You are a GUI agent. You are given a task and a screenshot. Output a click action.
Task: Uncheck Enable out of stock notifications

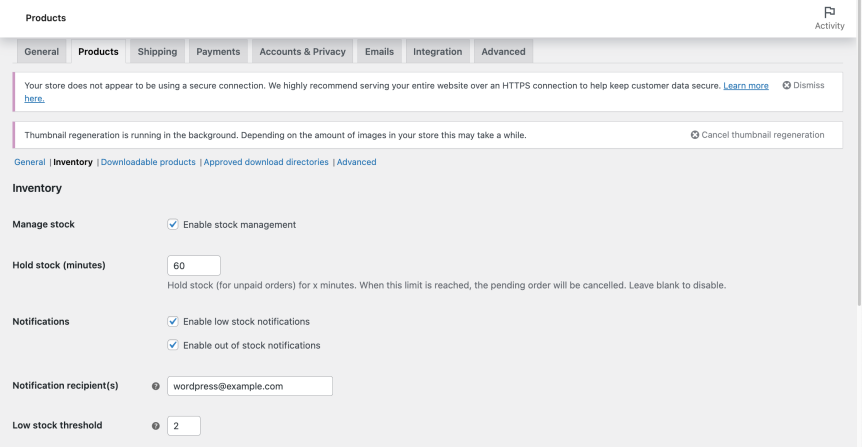coord(173,345)
